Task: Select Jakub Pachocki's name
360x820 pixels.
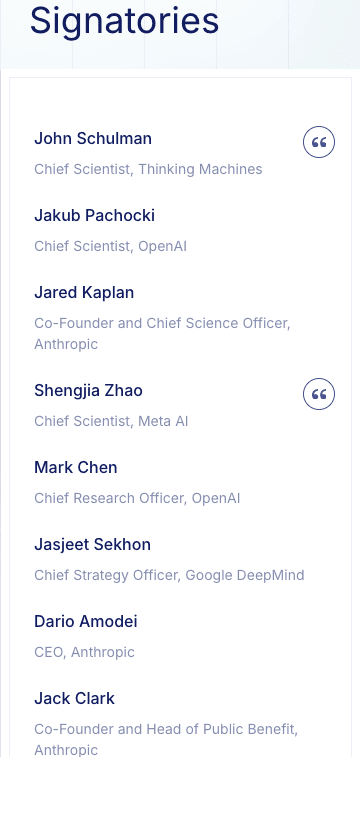Action: tap(95, 215)
